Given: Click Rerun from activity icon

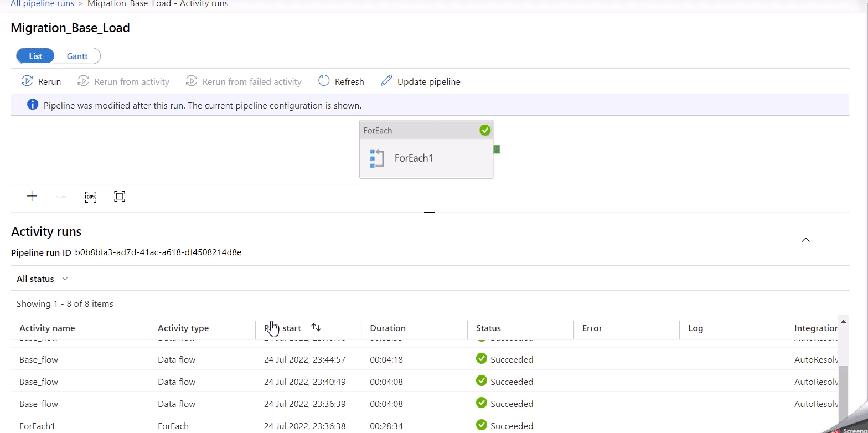Looking at the screenshot, I should pyautogui.click(x=83, y=81).
